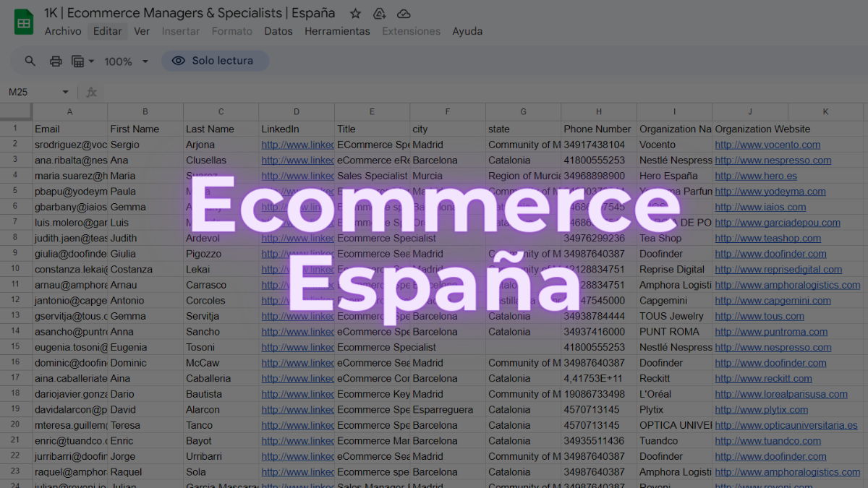The image size is (868, 488).
Task: Select the 'Email' header cell
Action: point(70,129)
